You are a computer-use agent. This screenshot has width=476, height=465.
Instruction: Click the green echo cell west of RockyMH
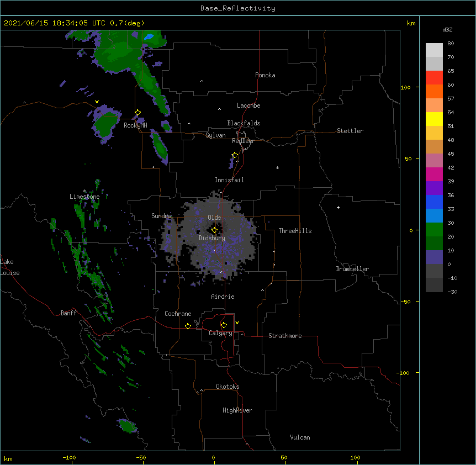click(x=105, y=124)
